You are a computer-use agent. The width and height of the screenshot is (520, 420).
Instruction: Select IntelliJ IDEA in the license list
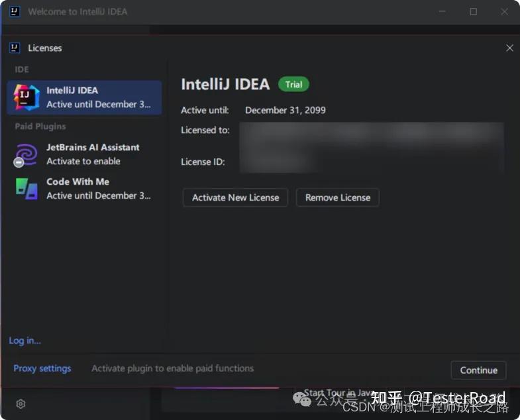(84, 97)
